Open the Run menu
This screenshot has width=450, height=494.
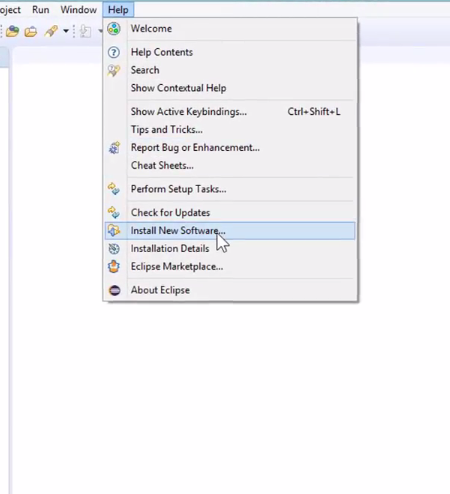(41, 10)
